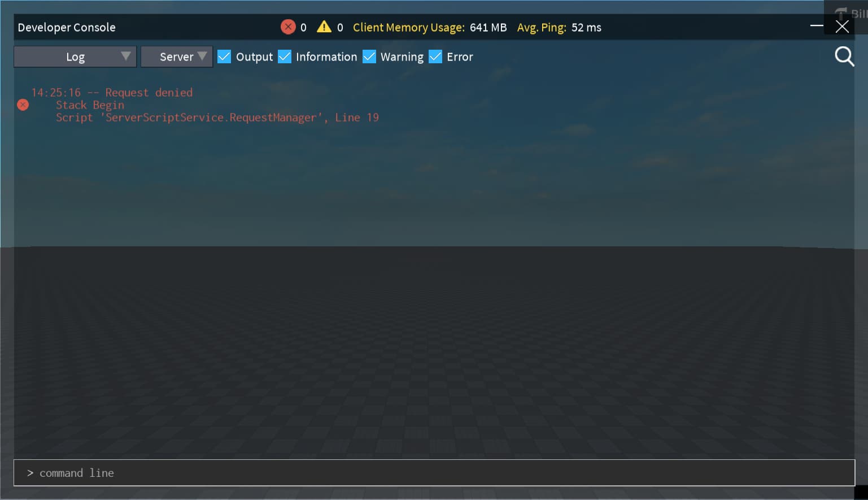Click the RequestManager stack trace line
The width and height of the screenshot is (868, 500).
click(x=217, y=117)
